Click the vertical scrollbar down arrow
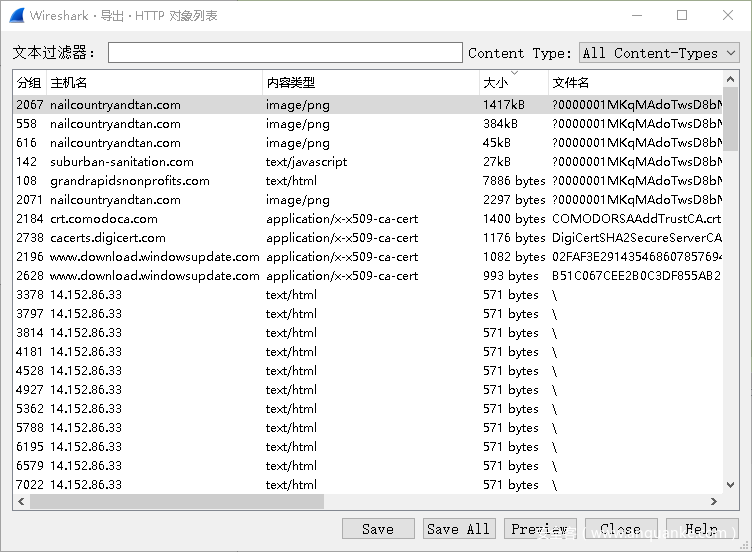752x552 pixels. (x=730, y=485)
